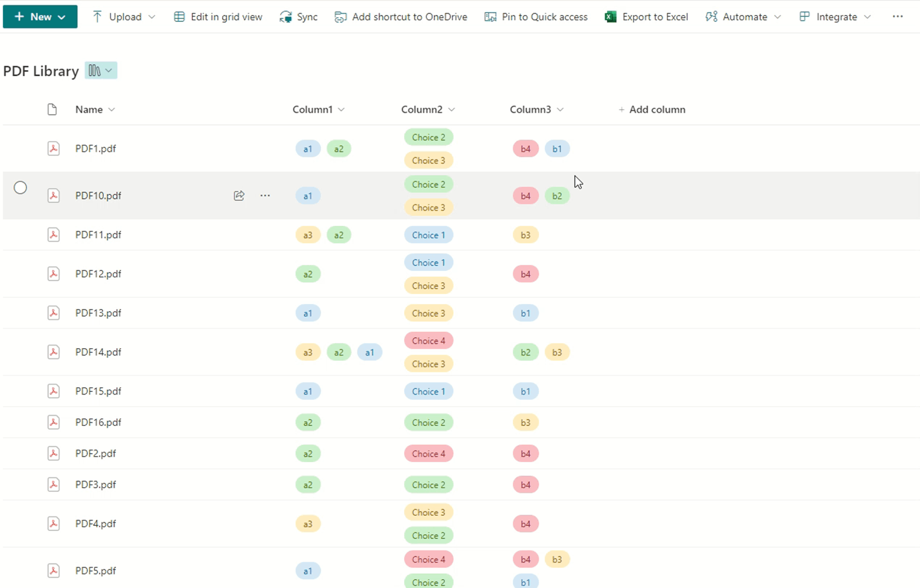Click the Pin to Quick access icon
920x588 pixels.
490,17
